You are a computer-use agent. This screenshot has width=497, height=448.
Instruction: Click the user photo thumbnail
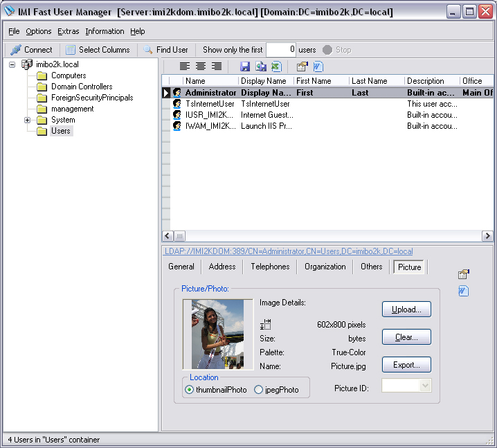pos(218,334)
